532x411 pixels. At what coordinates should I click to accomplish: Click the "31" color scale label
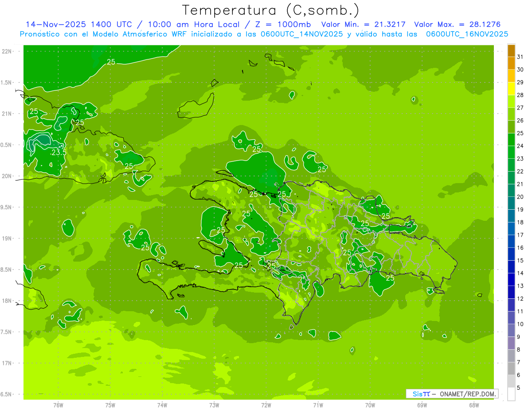[520, 57]
